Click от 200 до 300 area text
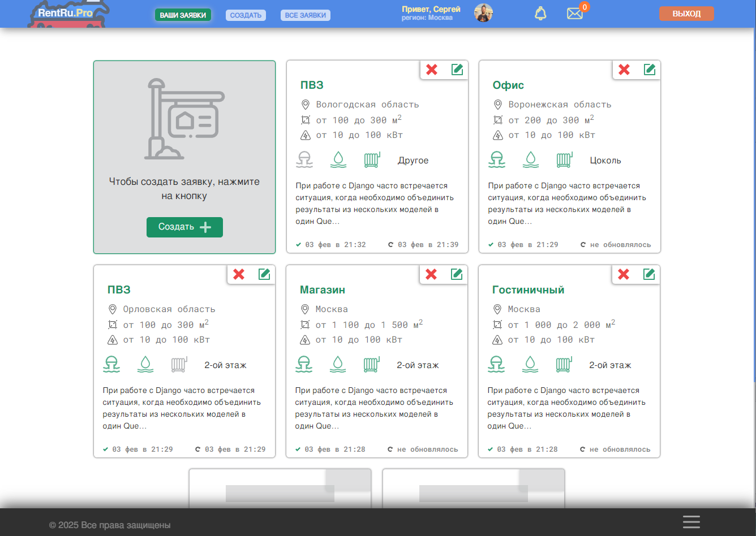Image resolution: width=756 pixels, height=536 pixels. tap(551, 120)
